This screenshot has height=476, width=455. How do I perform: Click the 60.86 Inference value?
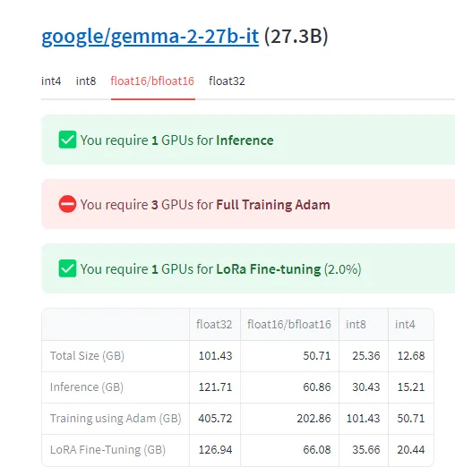coord(317,387)
